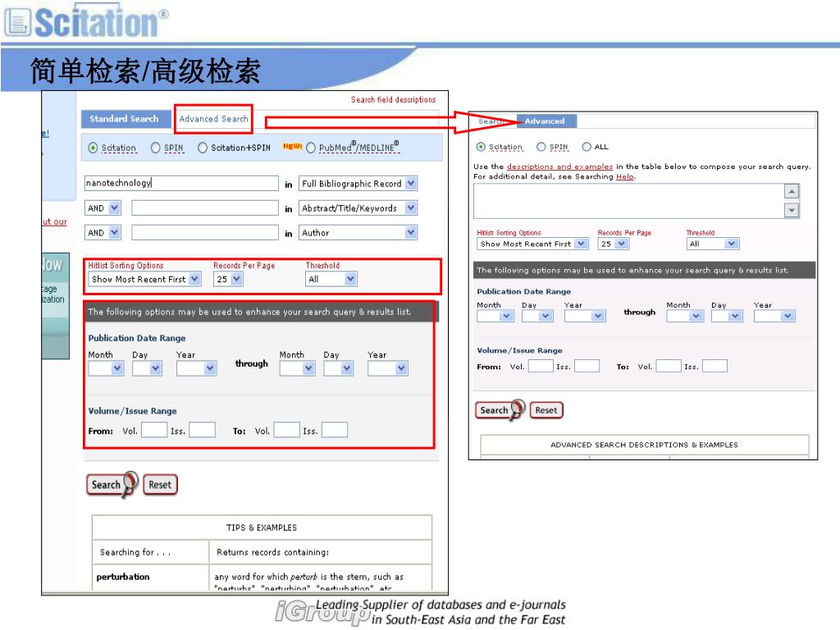Image resolution: width=840 pixels, height=630 pixels.
Task: Open Hitlist Sorting dropdown in Advanced panel
Action: pos(532,244)
